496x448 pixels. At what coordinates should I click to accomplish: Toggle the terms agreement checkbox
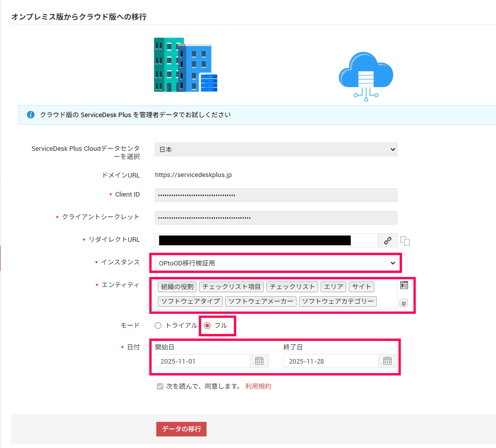(x=160, y=387)
